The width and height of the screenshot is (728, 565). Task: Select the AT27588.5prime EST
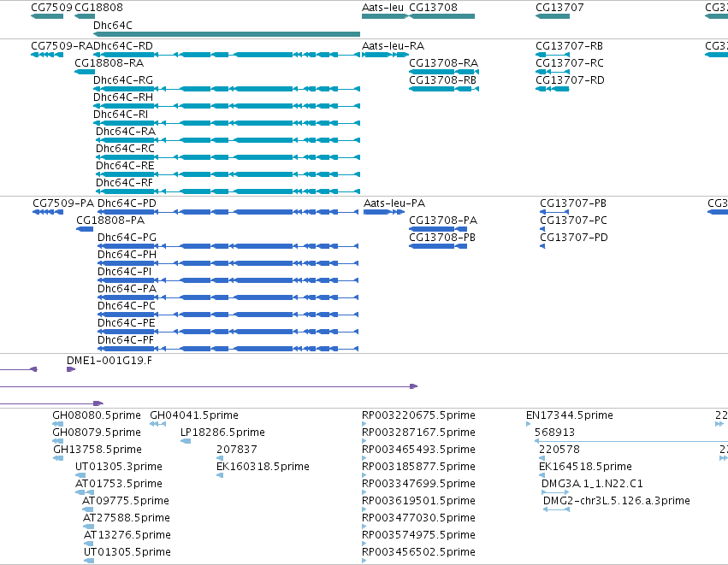tap(89, 527)
